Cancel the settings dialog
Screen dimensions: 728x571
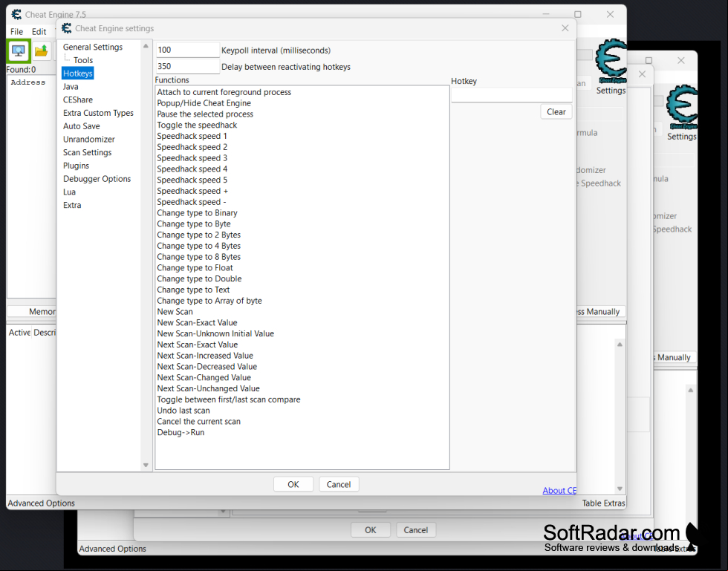(x=339, y=484)
